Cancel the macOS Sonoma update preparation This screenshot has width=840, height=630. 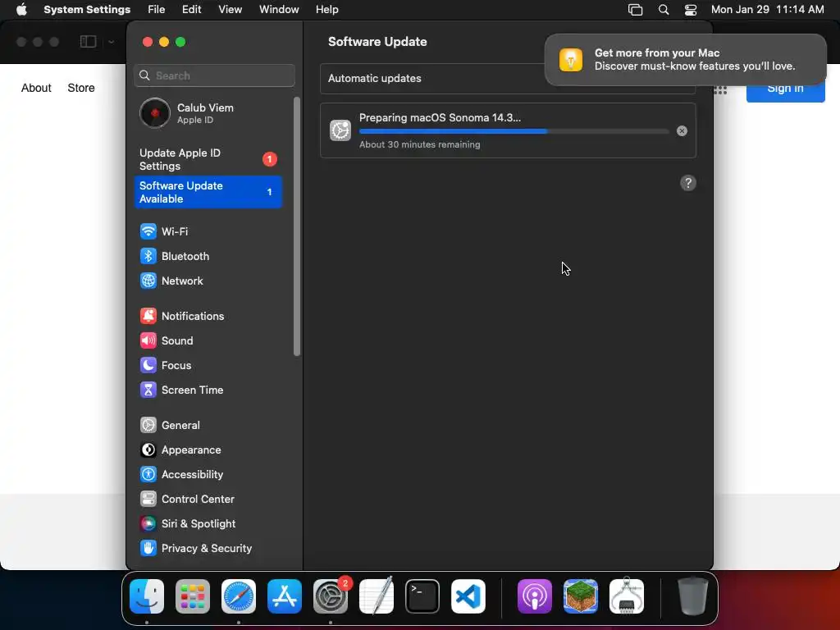tap(682, 130)
